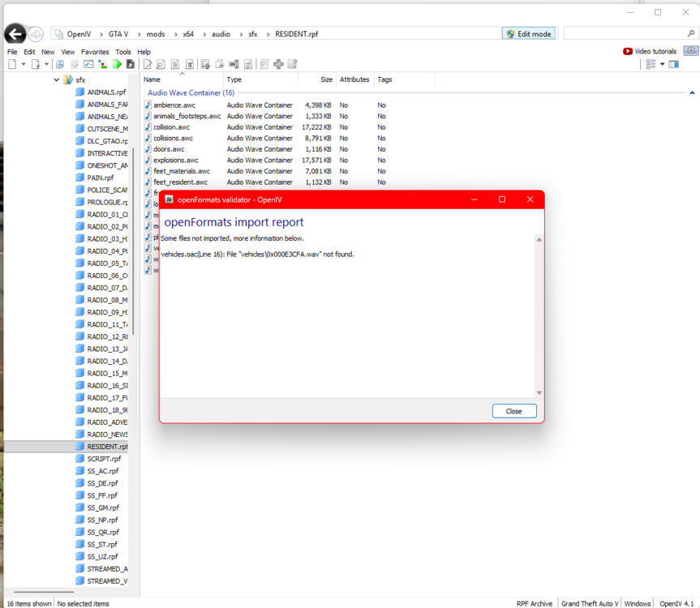Click the checkmark tasks toolbar icon
The height and width of the screenshot is (608, 700).
[x=87, y=64]
